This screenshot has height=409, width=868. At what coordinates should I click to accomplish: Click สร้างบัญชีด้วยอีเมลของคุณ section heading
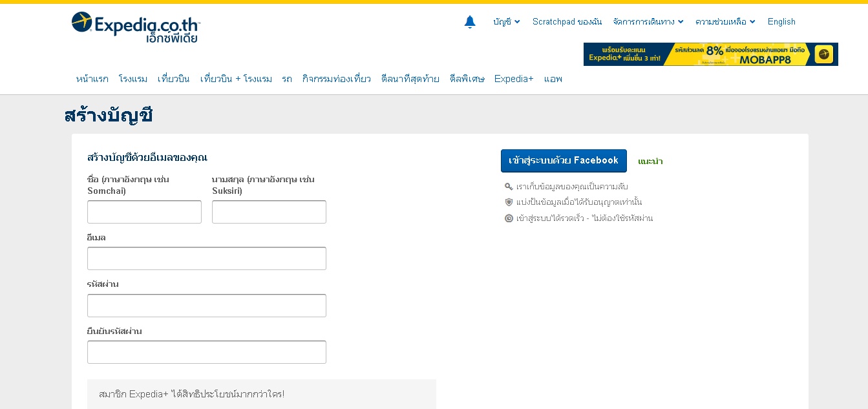coord(147,157)
